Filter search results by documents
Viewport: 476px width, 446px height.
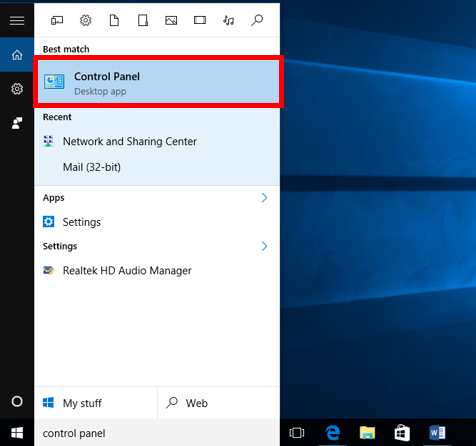(x=114, y=21)
